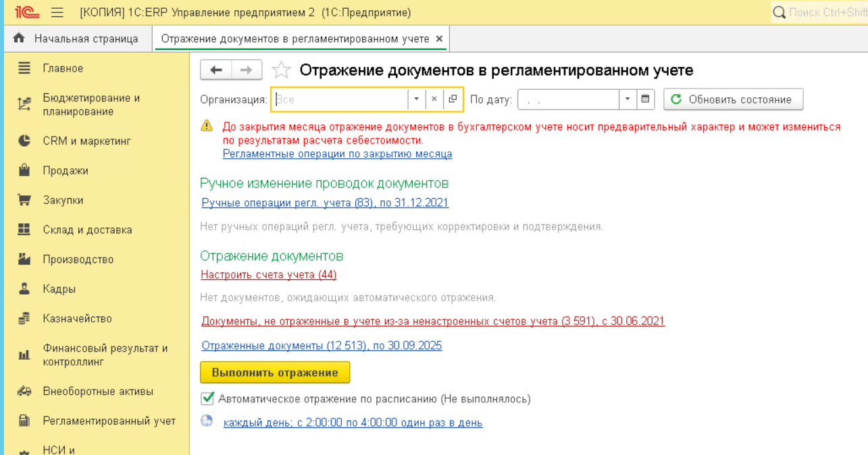868x455 pixels.
Task: Click the back navigation arrow
Action: coord(216,70)
